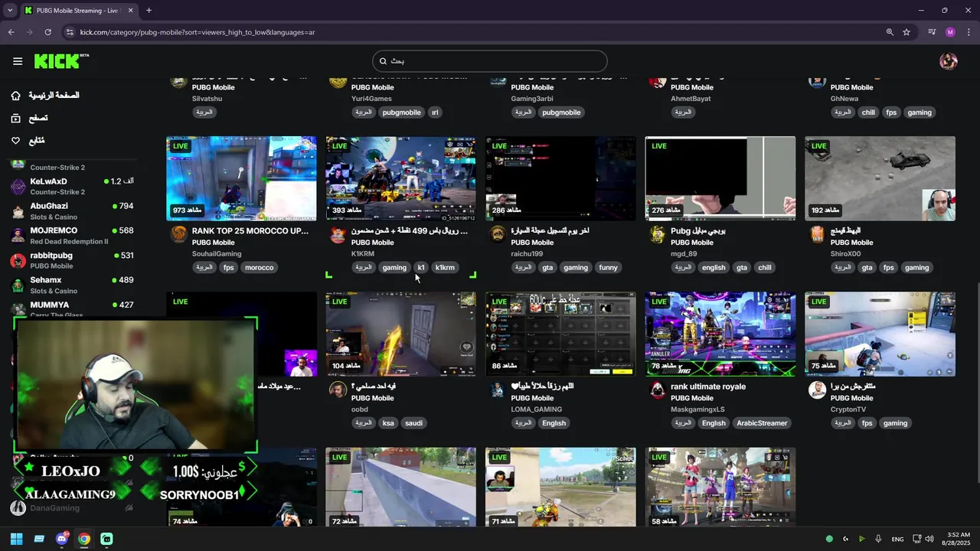
Task: Go back in the browser
Action: (11, 32)
